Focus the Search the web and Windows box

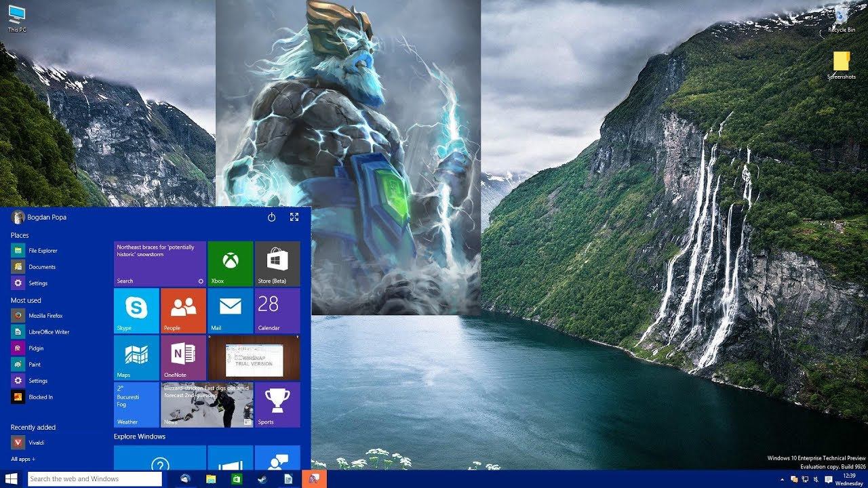pyautogui.click(x=94, y=479)
